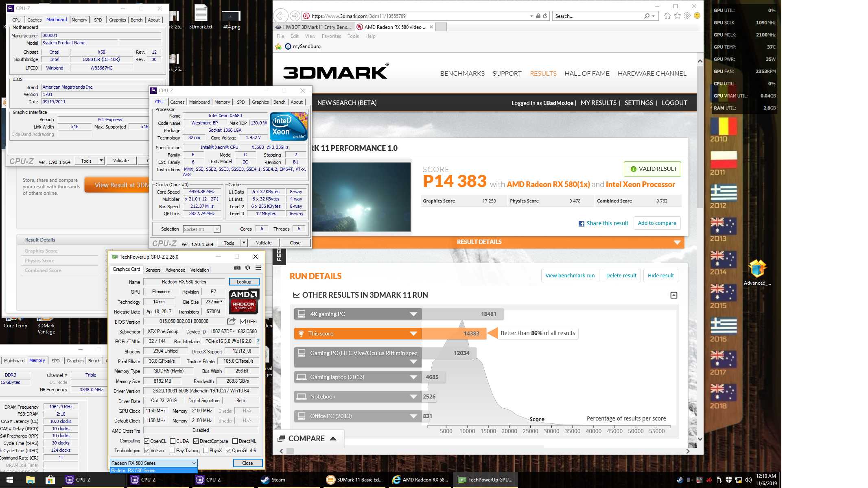Open the Tools dropdown arrow in front CPU-Z window
The height and width of the screenshot is (488, 868).
coord(244,243)
